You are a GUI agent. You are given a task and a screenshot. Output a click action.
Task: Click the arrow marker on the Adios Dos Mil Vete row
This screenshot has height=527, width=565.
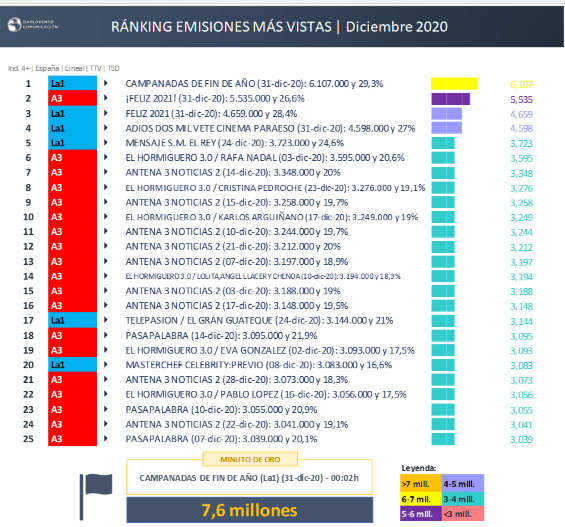106,128
